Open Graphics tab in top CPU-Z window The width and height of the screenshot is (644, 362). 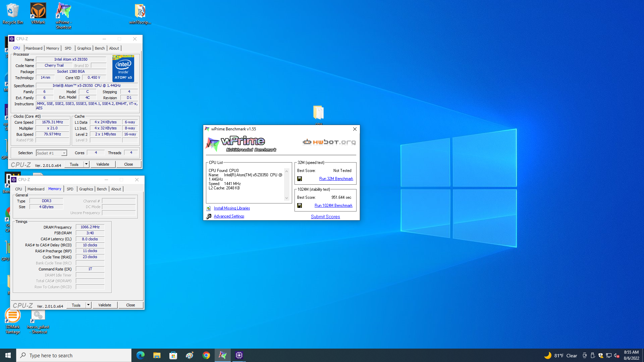point(84,48)
